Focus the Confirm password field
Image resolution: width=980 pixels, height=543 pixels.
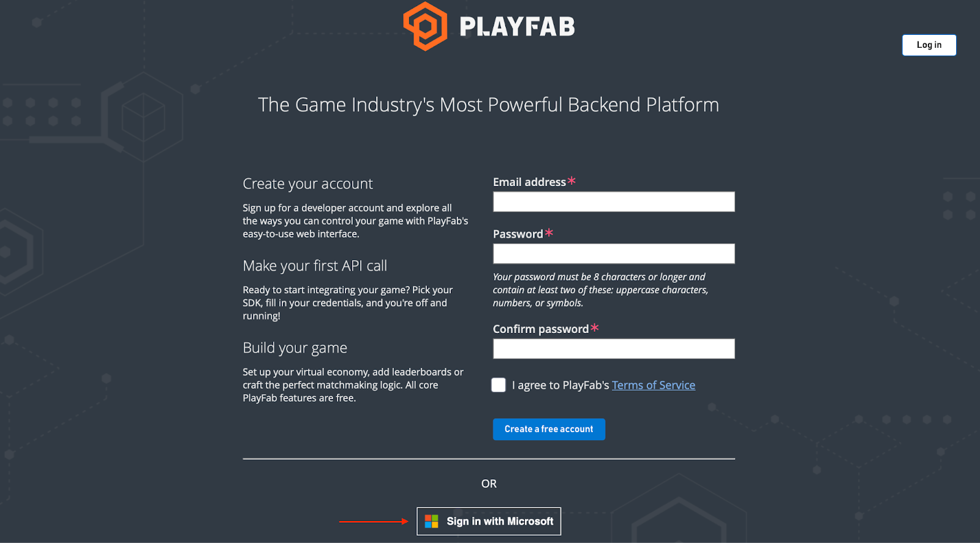tap(614, 349)
